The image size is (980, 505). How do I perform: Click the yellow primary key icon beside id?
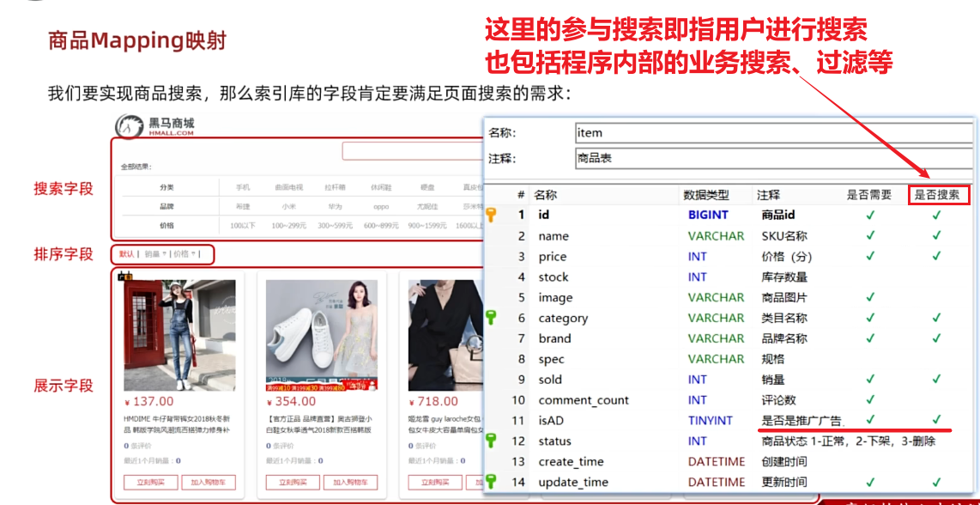click(491, 215)
